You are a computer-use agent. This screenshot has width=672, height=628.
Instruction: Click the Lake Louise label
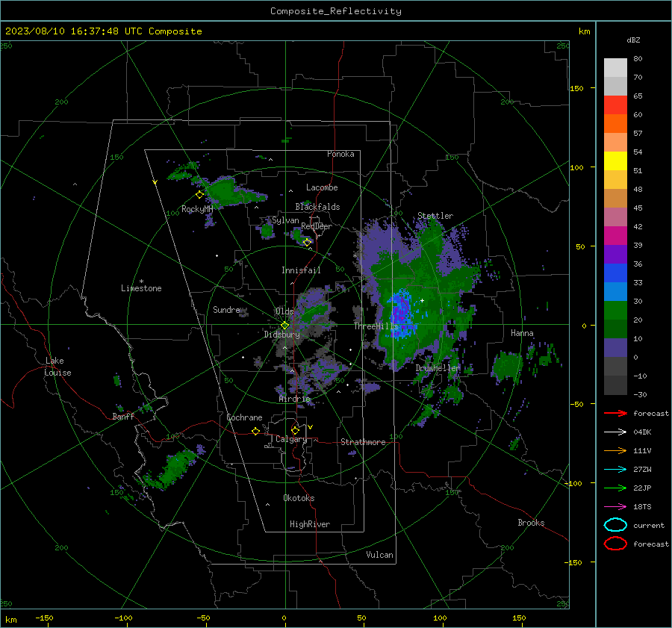click(x=57, y=367)
